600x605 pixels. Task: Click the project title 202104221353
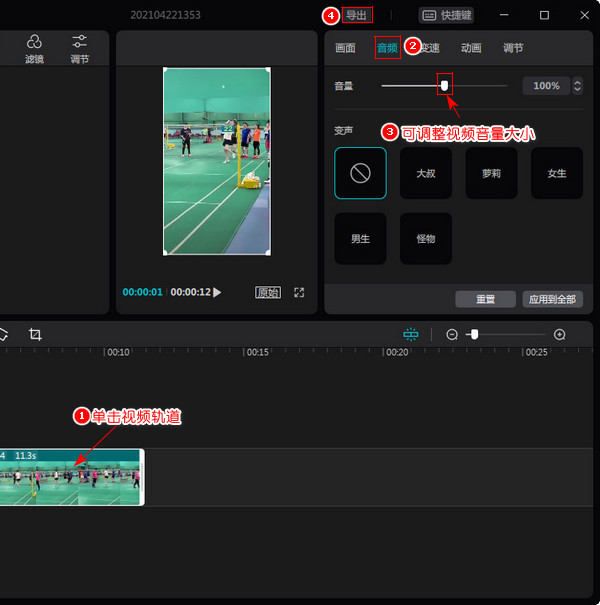pyautogui.click(x=165, y=15)
